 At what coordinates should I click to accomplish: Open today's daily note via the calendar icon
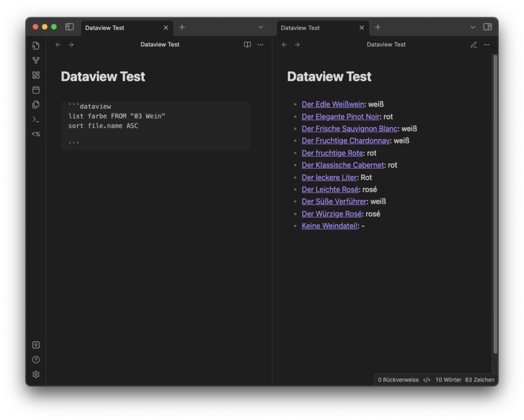[36, 90]
